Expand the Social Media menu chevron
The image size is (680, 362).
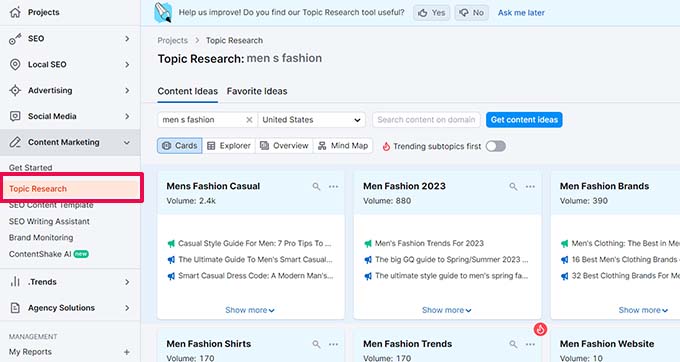(127, 116)
